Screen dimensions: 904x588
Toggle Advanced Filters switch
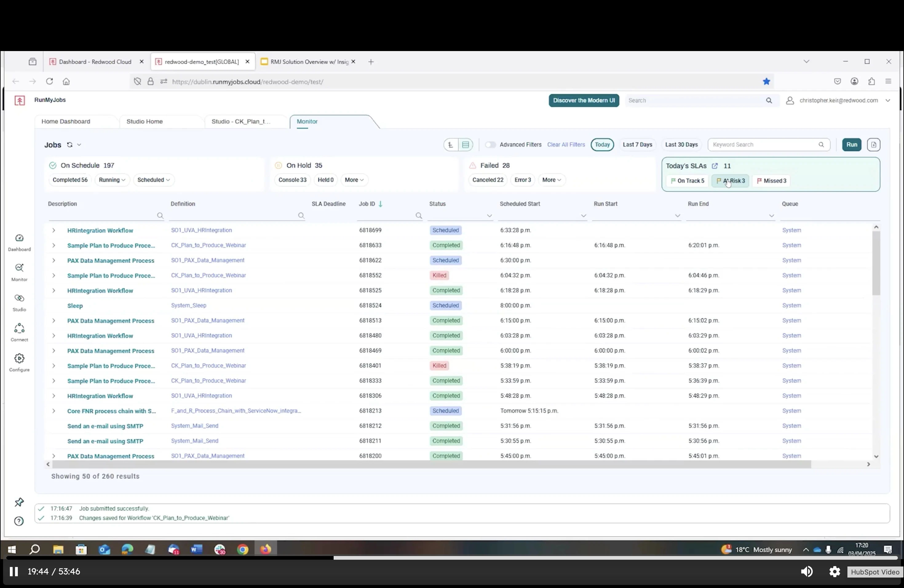click(490, 145)
